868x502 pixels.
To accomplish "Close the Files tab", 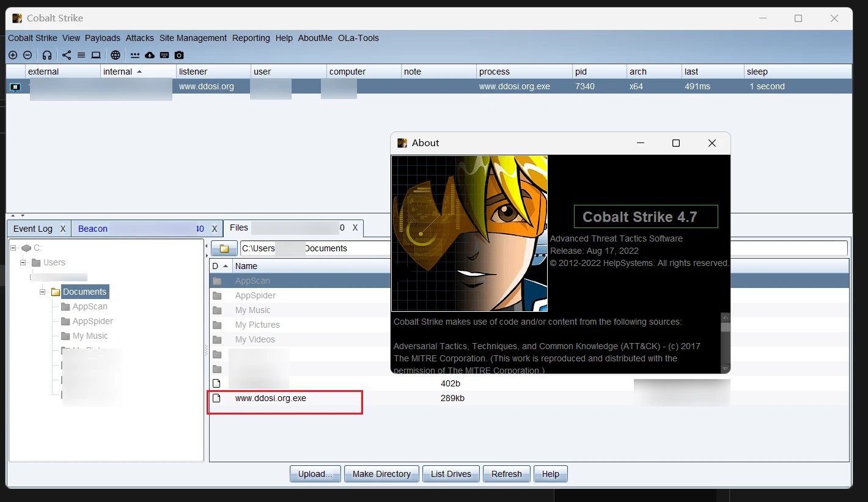I will [x=355, y=228].
